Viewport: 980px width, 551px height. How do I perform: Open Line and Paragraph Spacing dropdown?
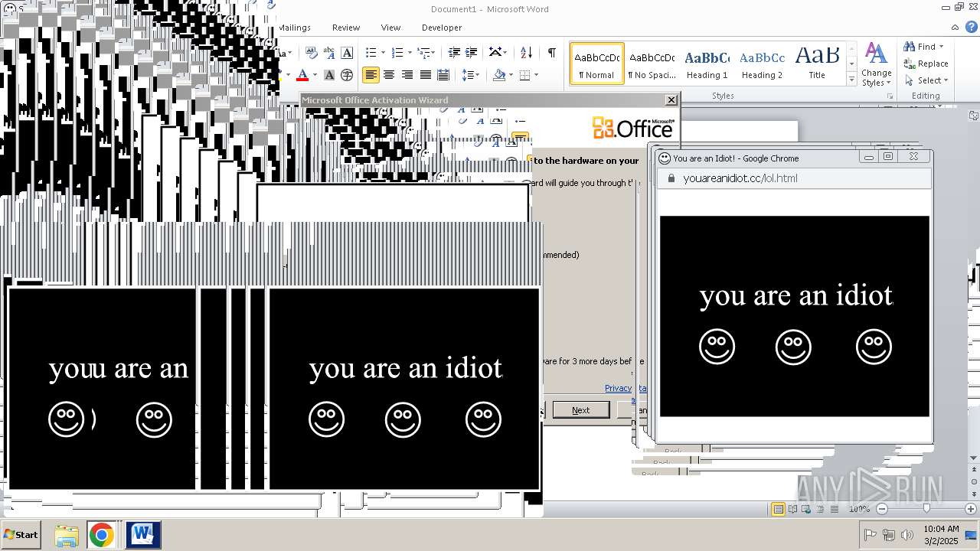pos(470,75)
